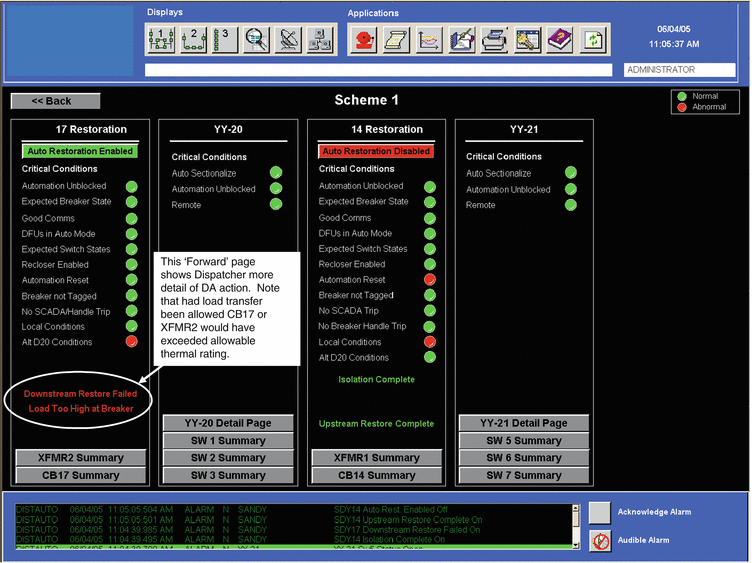Open the satellite dish communications display
This screenshot has width=752, height=563.
[289, 40]
